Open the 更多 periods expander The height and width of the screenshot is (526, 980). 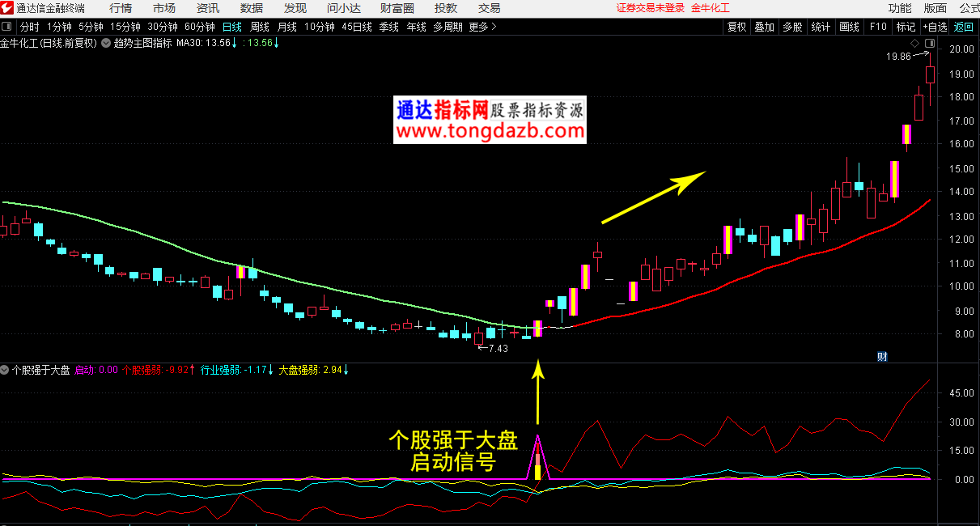[483, 27]
